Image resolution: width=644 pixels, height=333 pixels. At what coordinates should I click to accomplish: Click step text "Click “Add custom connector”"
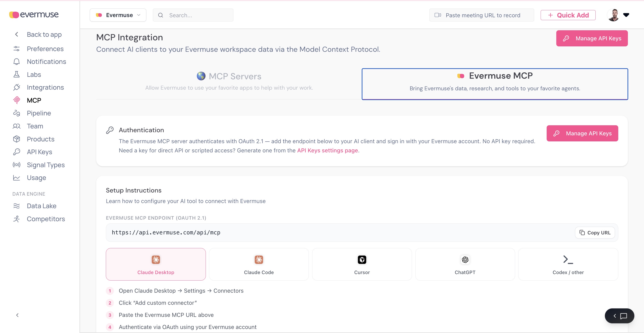[x=158, y=303]
